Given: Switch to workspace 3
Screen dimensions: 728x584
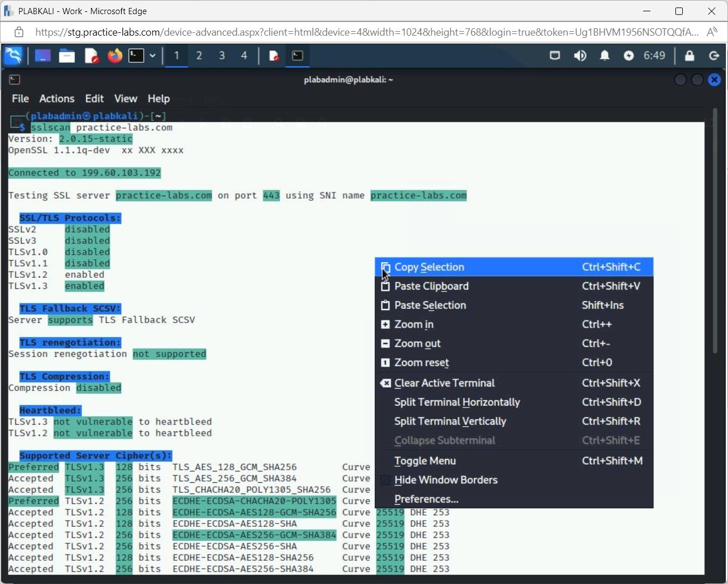Looking at the screenshot, I should click(x=221, y=55).
